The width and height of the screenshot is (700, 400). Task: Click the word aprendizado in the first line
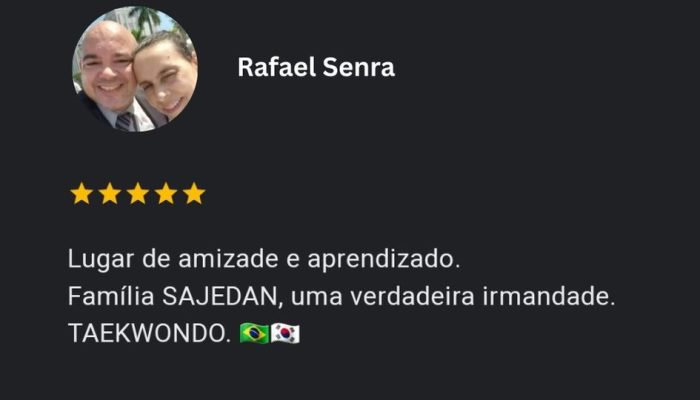point(384,259)
